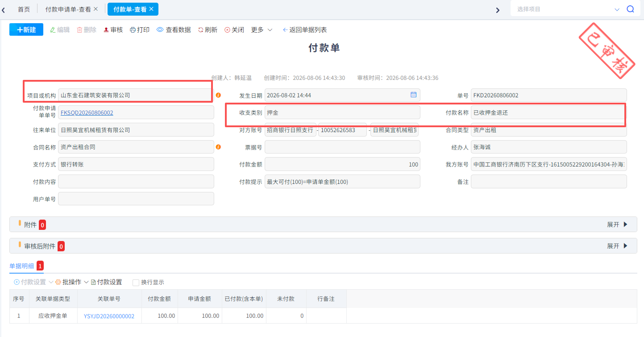Click 付款设置 with document icon
The width and height of the screenshot is (644, 337).
point(107,282)
